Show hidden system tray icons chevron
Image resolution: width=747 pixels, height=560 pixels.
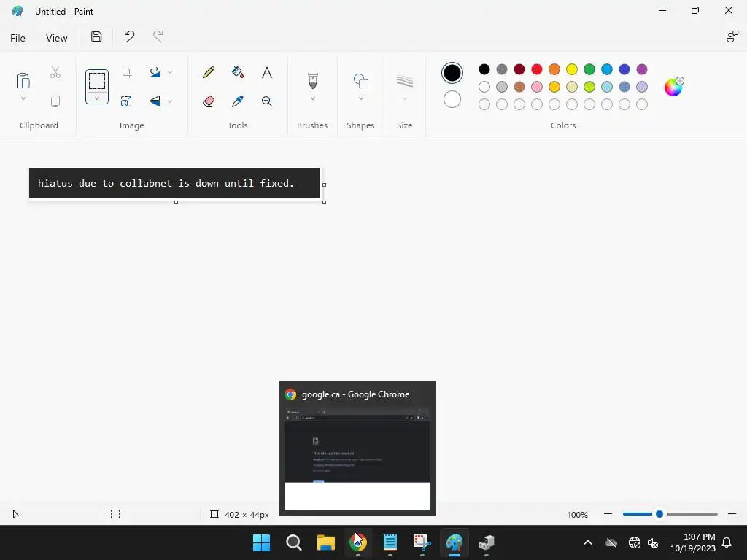tap(588, 542)
